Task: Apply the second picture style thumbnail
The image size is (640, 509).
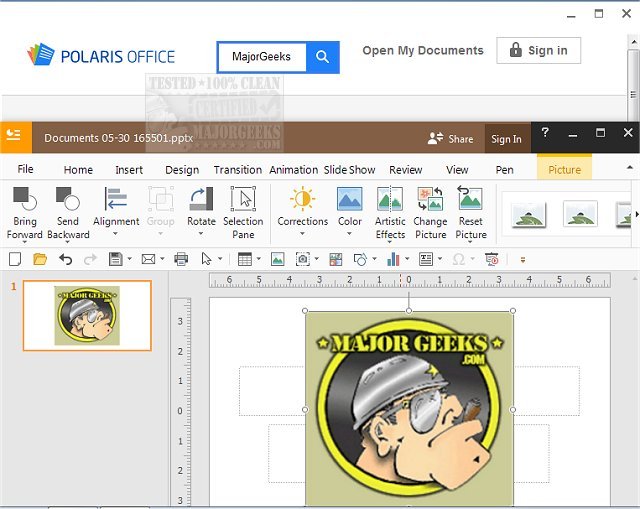Action: [x=580, y=214]
